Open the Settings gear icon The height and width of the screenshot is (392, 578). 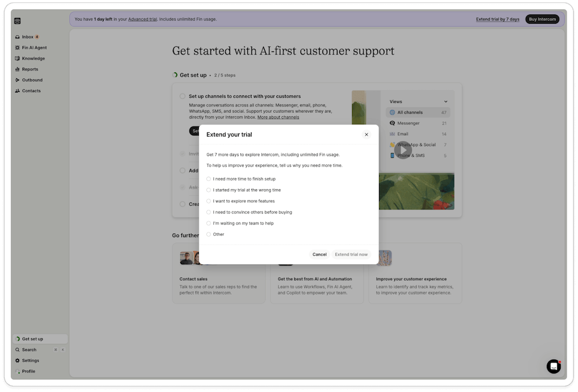[17, 360]
